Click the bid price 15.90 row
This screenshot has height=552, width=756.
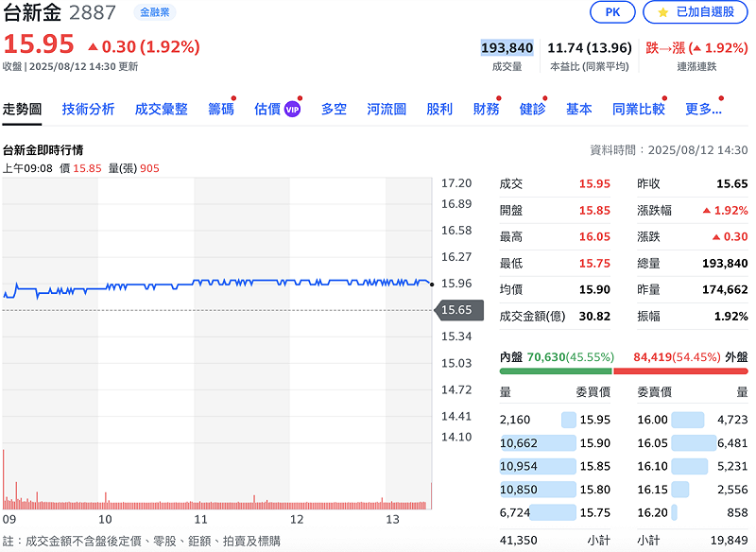tap(555, 443)
